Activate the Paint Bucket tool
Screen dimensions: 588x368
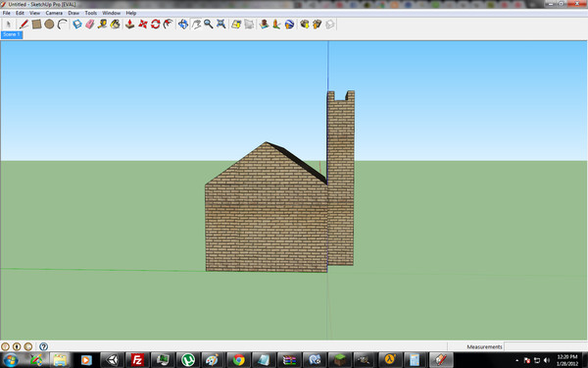(x=115, y=25)
